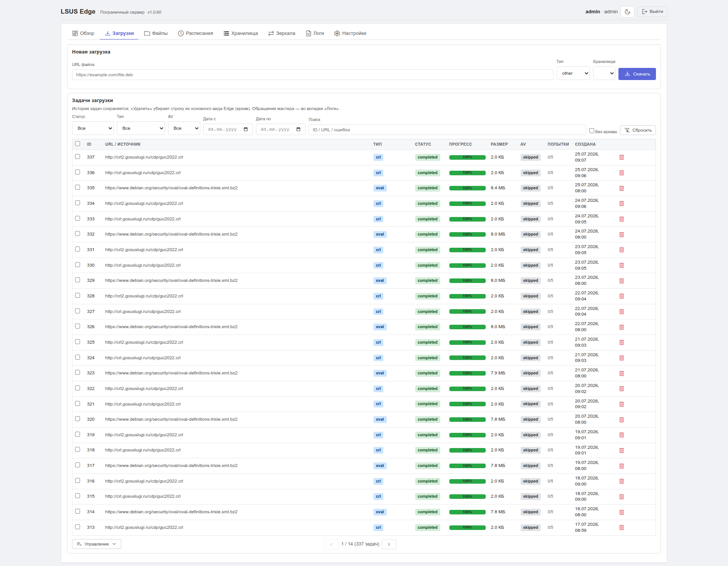Go to next page with the right chevron

(x=389, y=544)
